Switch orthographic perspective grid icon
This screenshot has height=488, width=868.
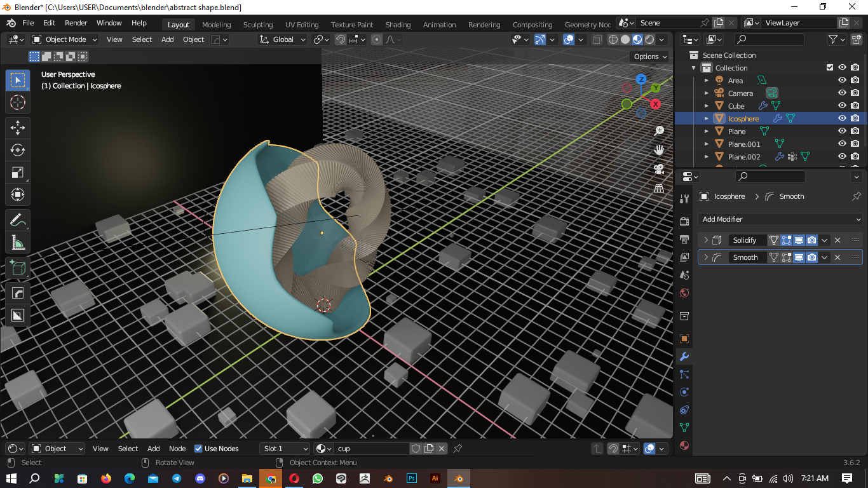659,188
